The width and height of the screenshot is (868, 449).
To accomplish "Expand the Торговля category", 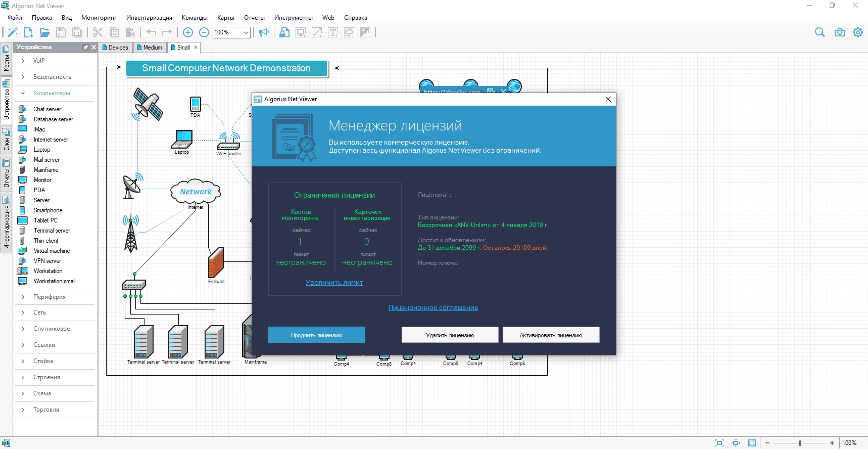I will (x=23, y=410).
